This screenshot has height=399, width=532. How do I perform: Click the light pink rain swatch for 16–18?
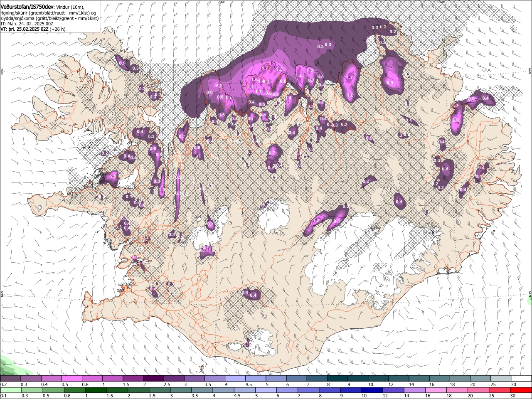pyautogui.click(x=435, y=390)
